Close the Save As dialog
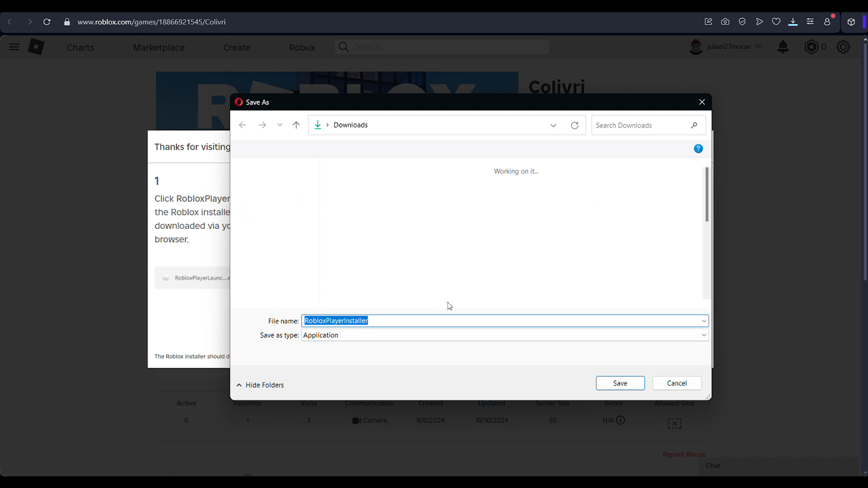The image size is (868, 488). tap(702, 102)
